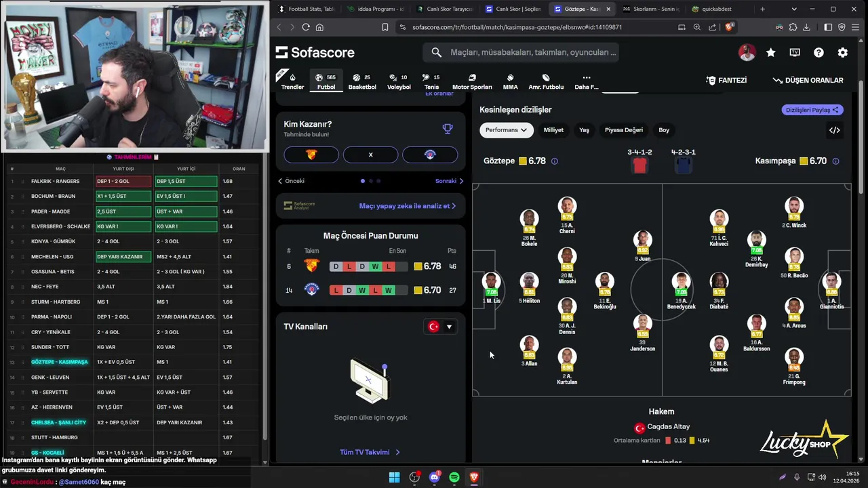This screenshot has height=488, width=868.
Task: Open the Performans dropdown chip
Action: point(507,130)
